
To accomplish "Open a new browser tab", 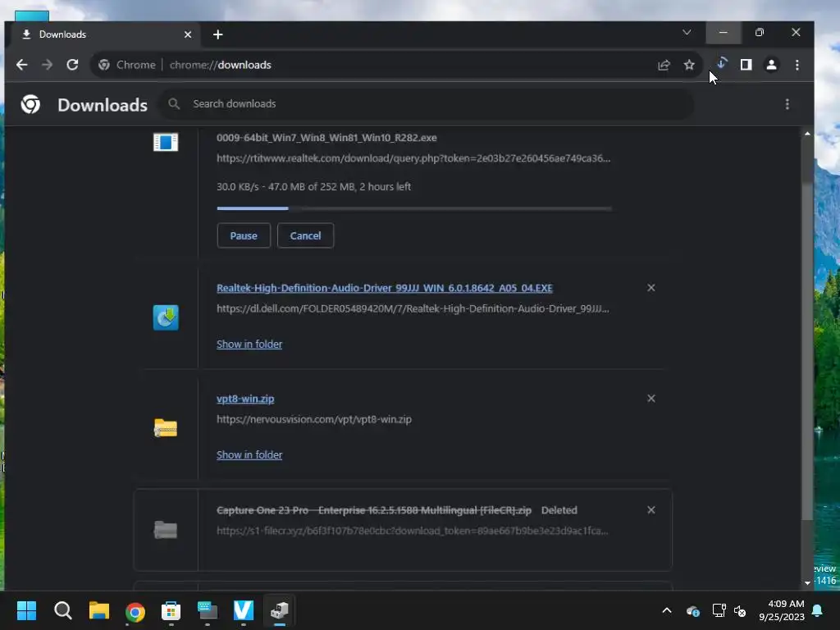I will click(x=217, y=34).
